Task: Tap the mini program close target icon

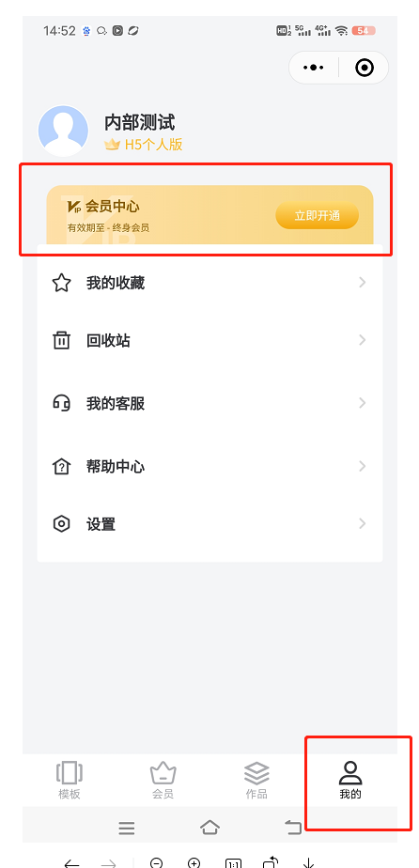Action: tap(365, 68)
